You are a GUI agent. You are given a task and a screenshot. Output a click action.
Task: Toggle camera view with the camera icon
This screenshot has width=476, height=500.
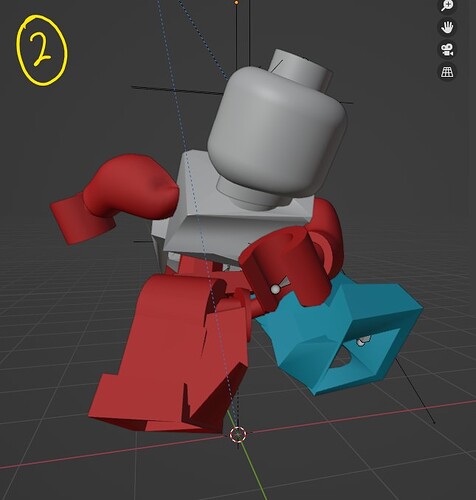click(x=447, y=50)
